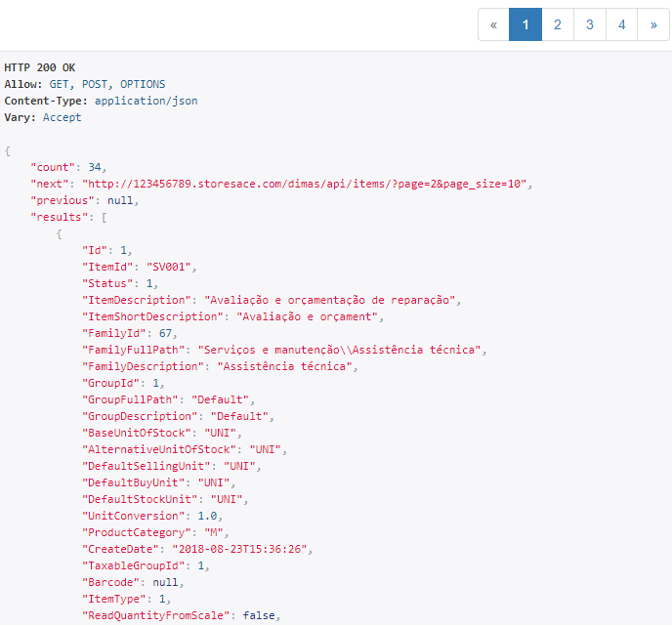Click the "FamilyId": 67 line
The width and height of the screenshot is (672, 627).
coord(130,333)
